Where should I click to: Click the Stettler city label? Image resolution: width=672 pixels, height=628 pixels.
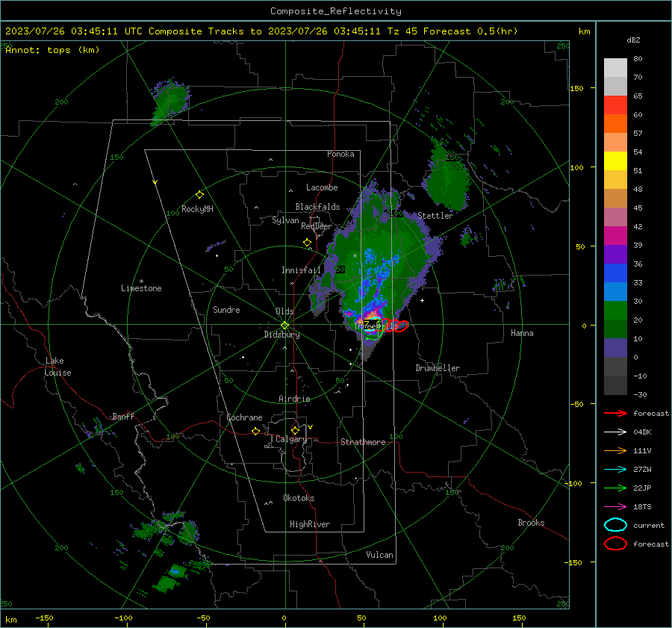coord(435,216)
